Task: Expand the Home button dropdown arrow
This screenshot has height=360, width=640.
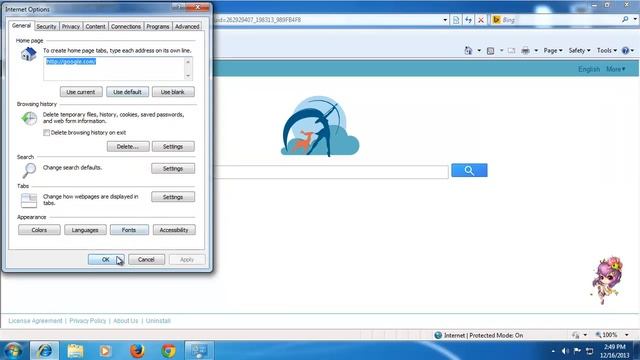Action: tap(479, 51)
